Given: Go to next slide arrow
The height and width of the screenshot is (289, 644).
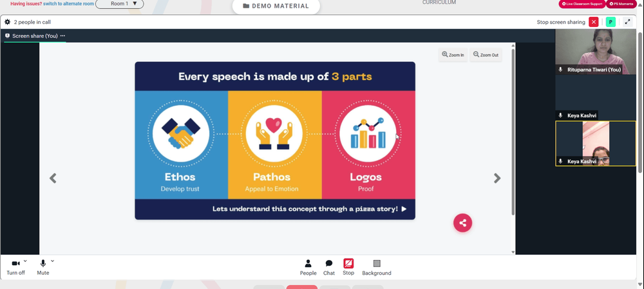Looking at the screenshot, I should click(x=497, y=178).
